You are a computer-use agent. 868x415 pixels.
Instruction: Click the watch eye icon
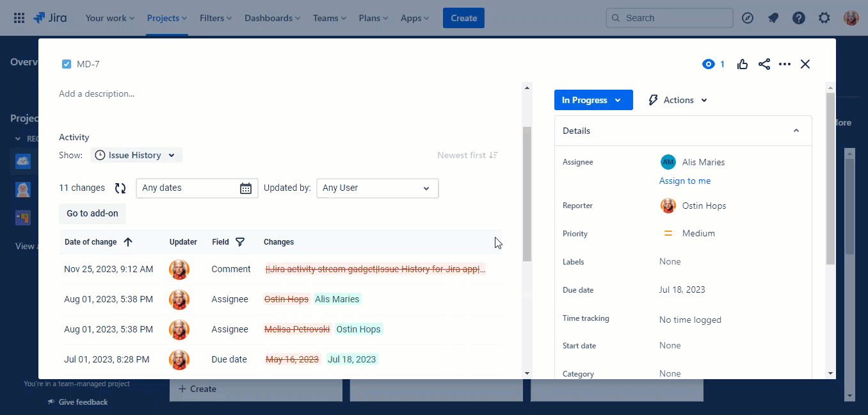tap(708, 64)
